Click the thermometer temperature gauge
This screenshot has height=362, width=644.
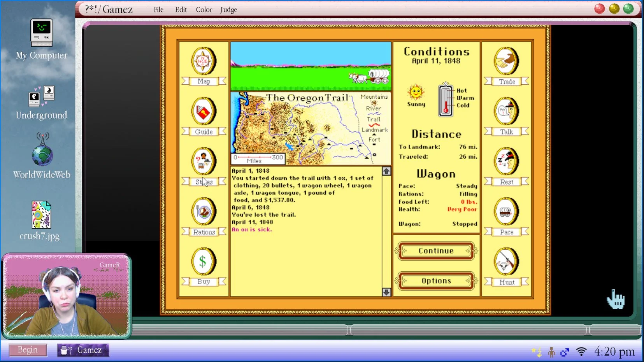click(x=446, y=100)
